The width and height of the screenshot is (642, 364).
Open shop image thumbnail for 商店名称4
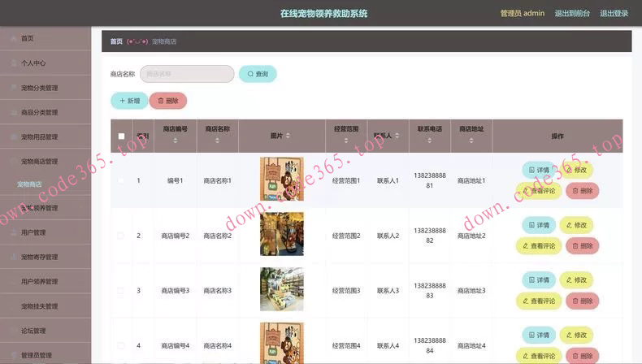click(282, 343)
